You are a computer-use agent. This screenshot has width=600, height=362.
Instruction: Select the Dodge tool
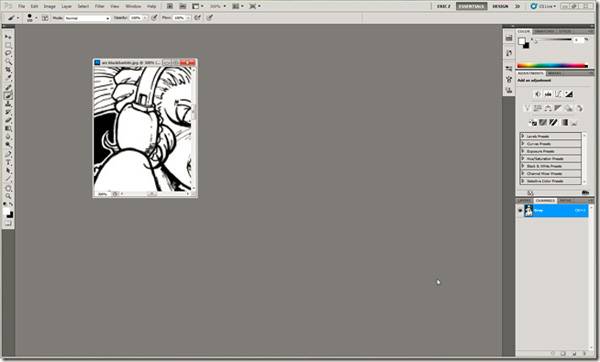click(x=8, y=145)
